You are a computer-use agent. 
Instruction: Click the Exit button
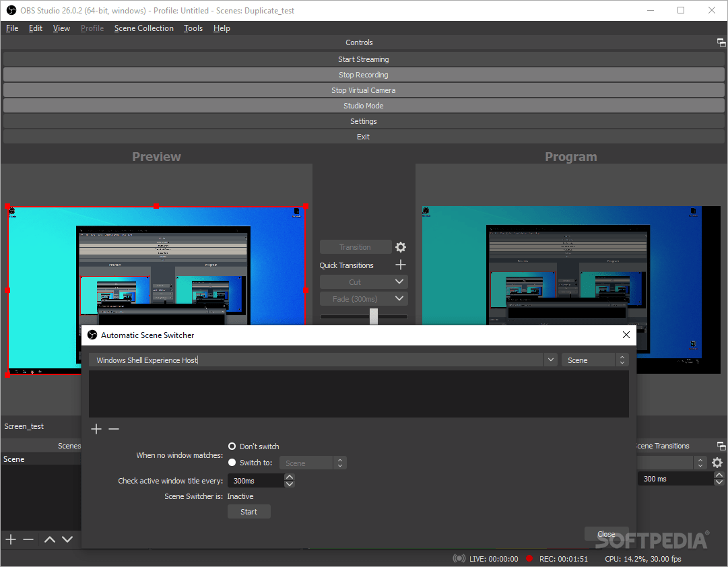(x=364, y=137)
